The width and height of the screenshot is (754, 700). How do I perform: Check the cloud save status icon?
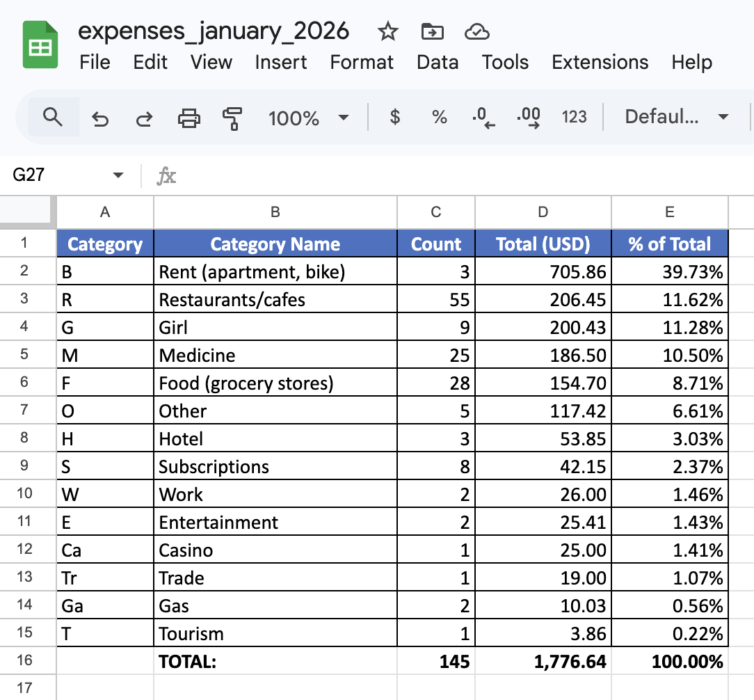pos(476,32)
